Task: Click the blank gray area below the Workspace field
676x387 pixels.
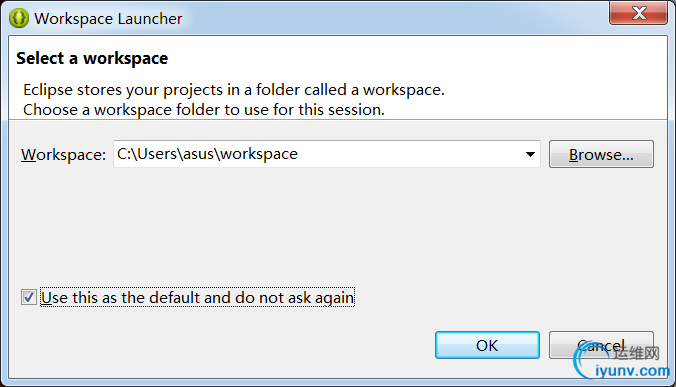Action: click(x=336, y=224)
